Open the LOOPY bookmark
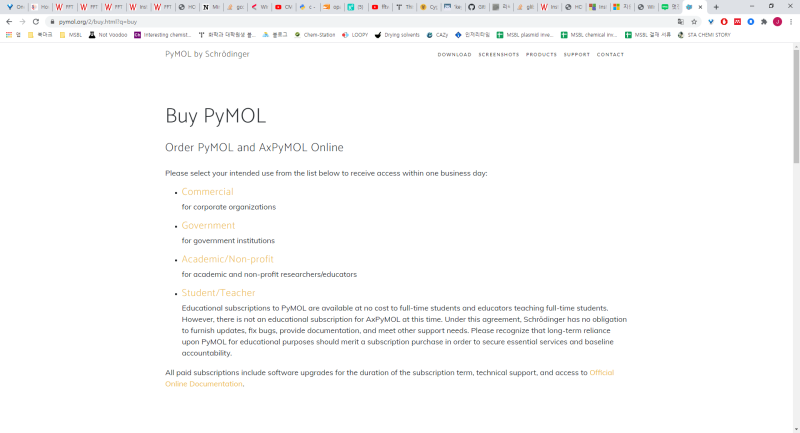Viewport: 800px width, 433px height. tap(355, 35)
